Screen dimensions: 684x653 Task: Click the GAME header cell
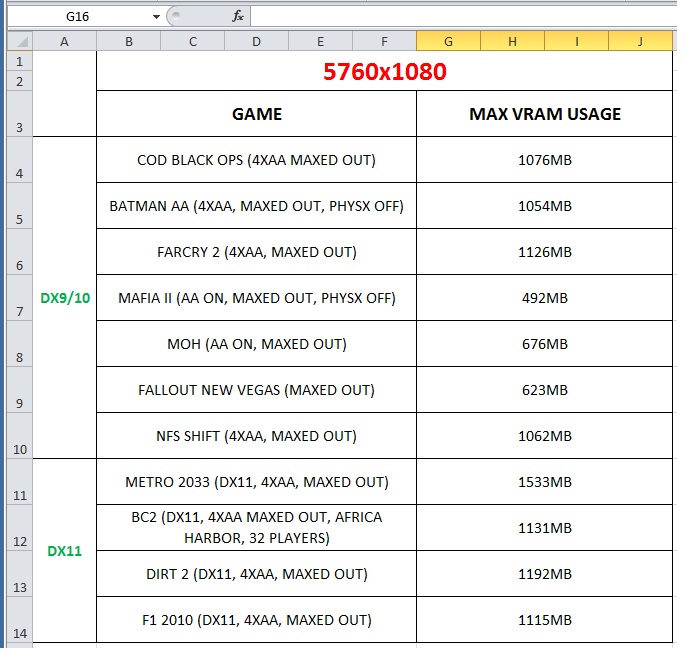256,114
